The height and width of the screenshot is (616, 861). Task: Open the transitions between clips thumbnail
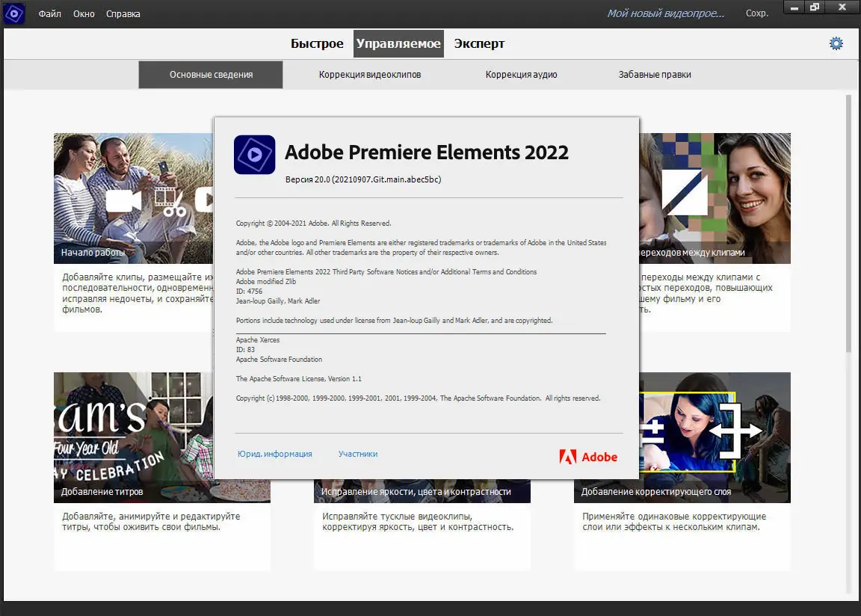(x=715, y=198)
